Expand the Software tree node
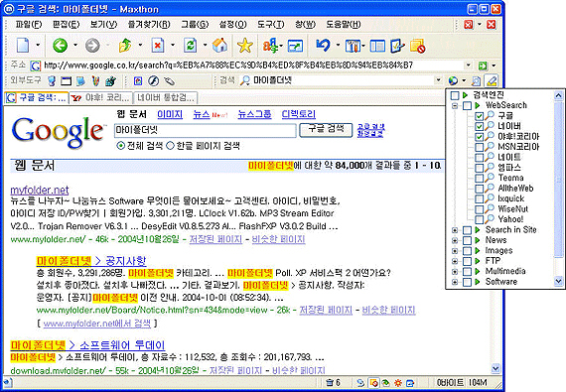566x392 pixels. 455,282
